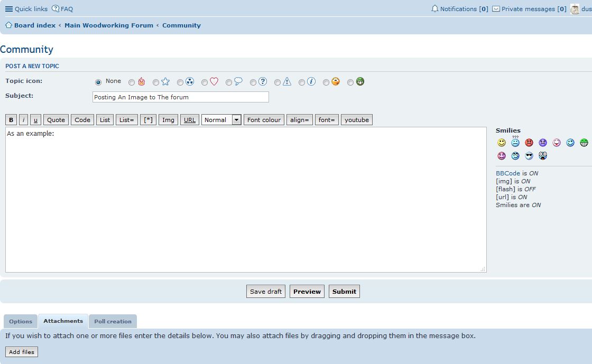Insert a Code BBCode tag

click(x=82, y=120)
